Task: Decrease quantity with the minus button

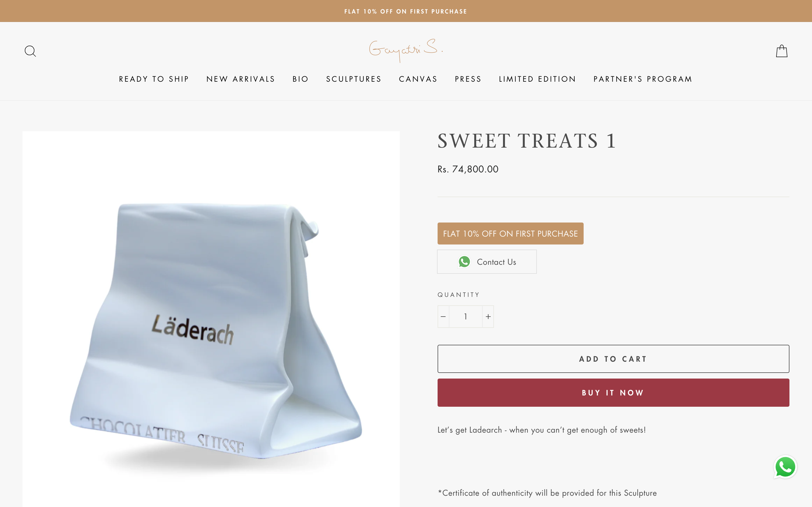Action: point(443,317)
